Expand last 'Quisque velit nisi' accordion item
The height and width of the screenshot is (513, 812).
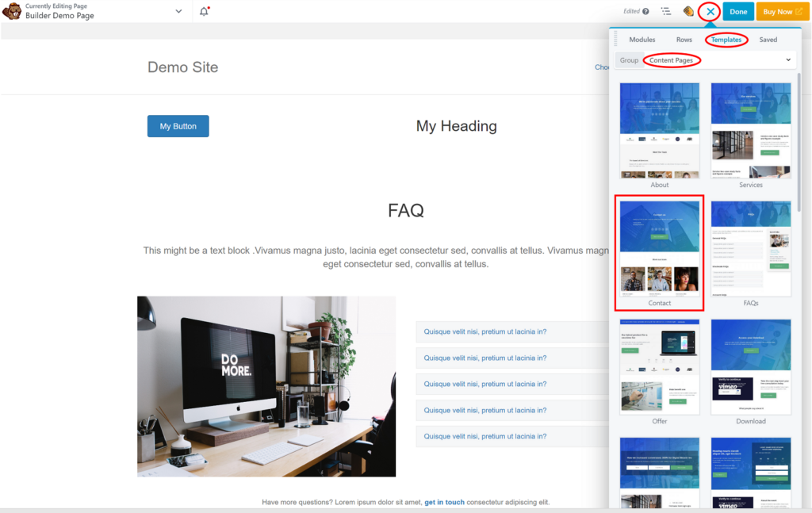[x=513, y=436]
